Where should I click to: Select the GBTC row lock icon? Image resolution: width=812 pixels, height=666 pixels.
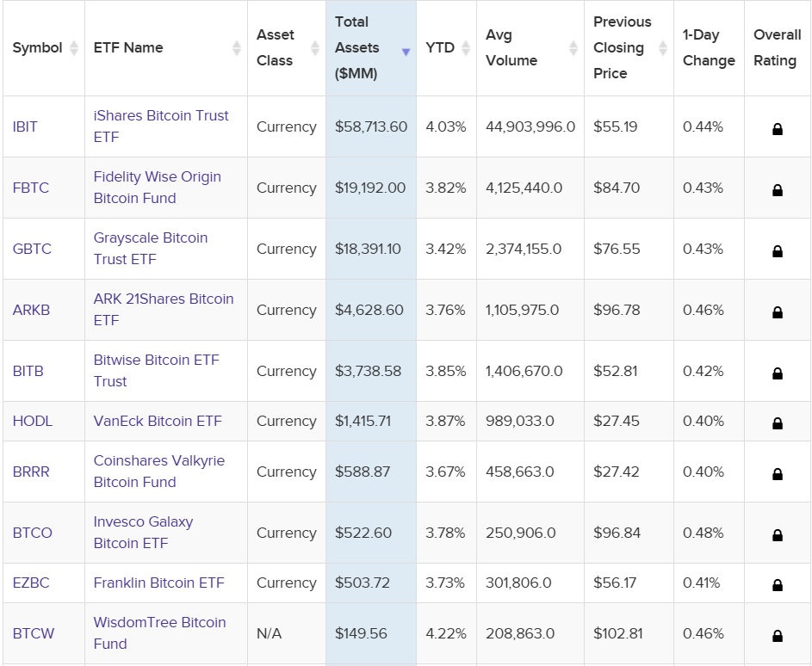click(778, 250)
